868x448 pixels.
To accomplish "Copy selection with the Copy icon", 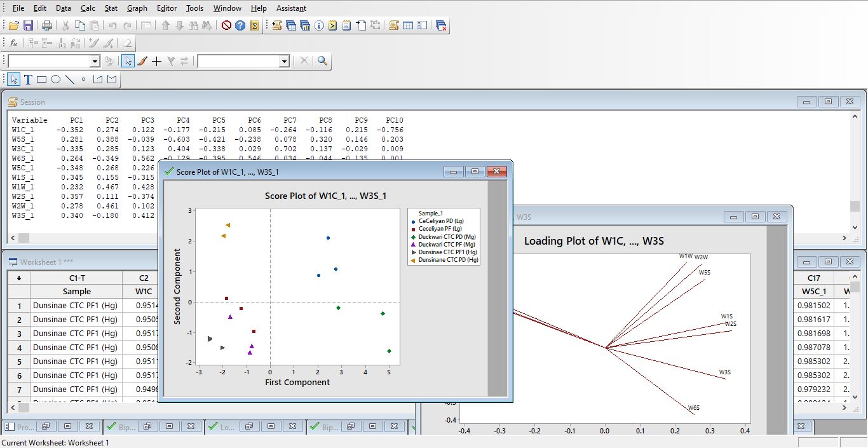I will click(x=80, y=25).
